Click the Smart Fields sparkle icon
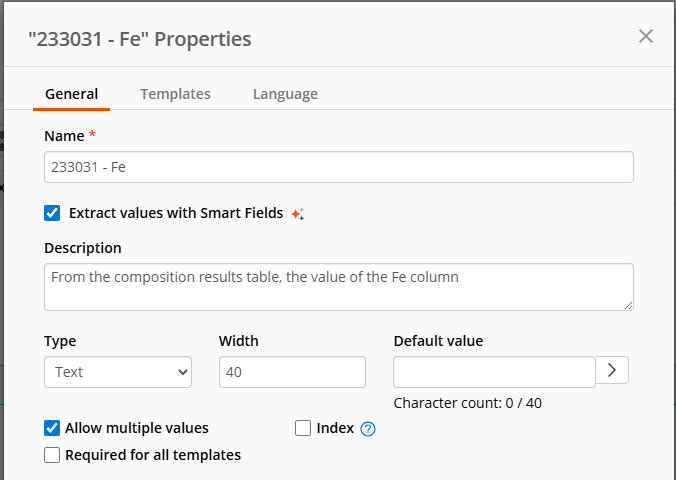The width and height of the screenshot is (676, 480). 297,214
